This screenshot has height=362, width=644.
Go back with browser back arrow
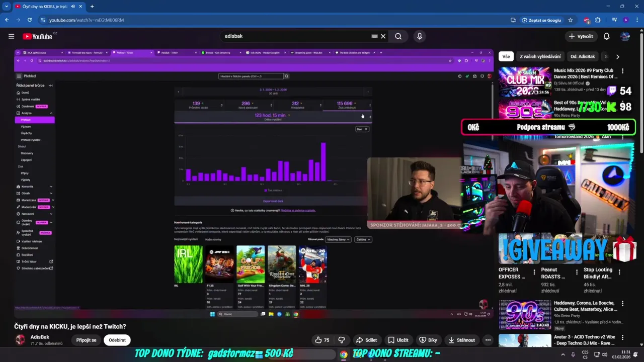(x=7, y=20)
